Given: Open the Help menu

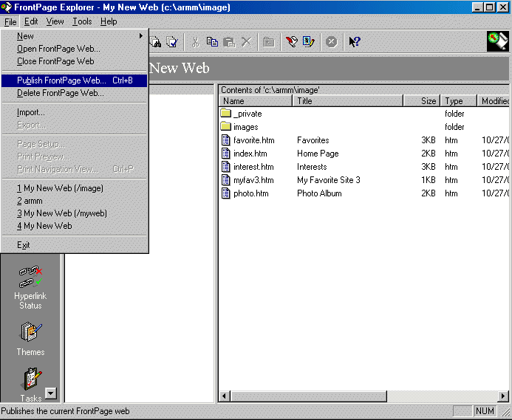Looking at the screenshot, I should [109, 21].
